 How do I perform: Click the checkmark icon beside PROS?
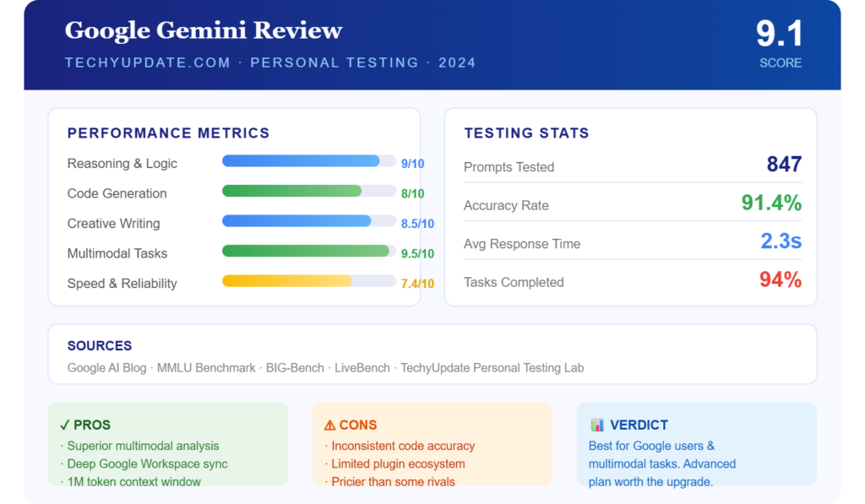tap(65, 425)
